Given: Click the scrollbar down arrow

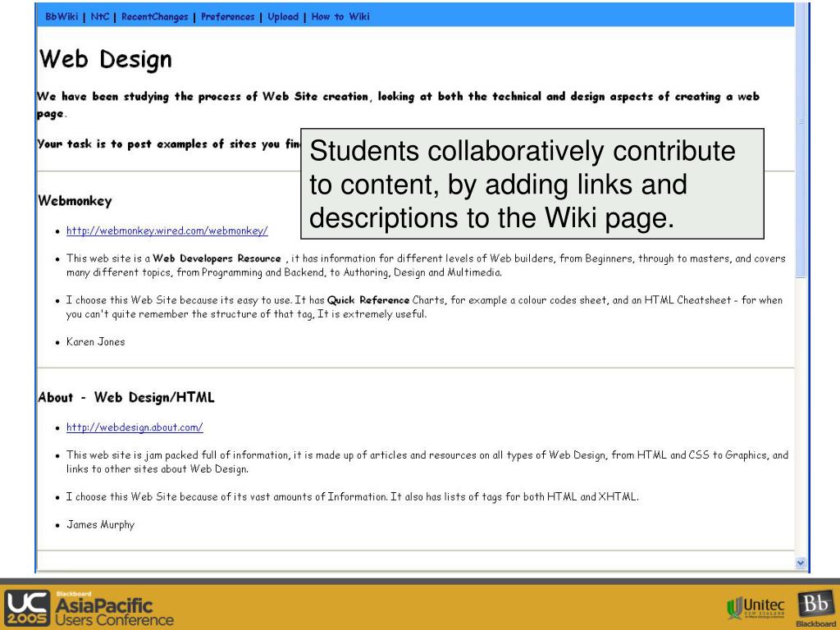Looking at the screenshot, I should click(x=801, y=563).
